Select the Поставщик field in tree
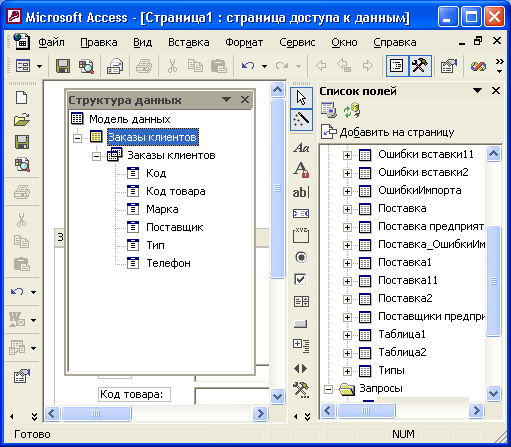Screen dimensions: 511x447 (x=175, y=227)
